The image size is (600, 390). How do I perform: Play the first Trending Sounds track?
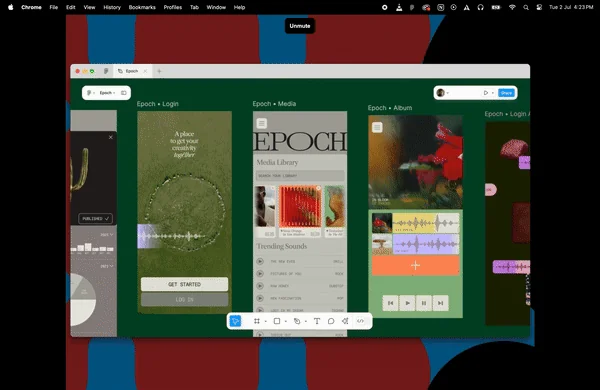[260, 261]
